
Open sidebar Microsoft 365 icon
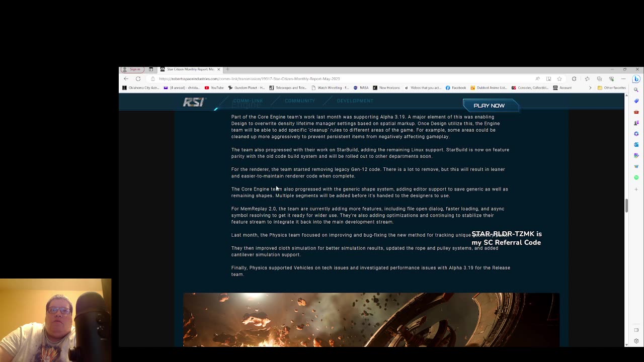pyautogui.click(x=636, y=134)
